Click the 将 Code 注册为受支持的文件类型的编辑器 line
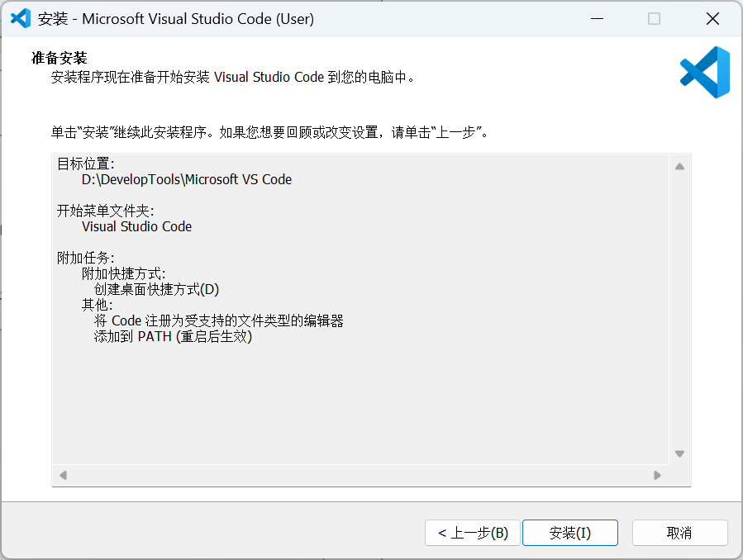The height and width of the screenshot is (560, 743). [x=218, y=320]
